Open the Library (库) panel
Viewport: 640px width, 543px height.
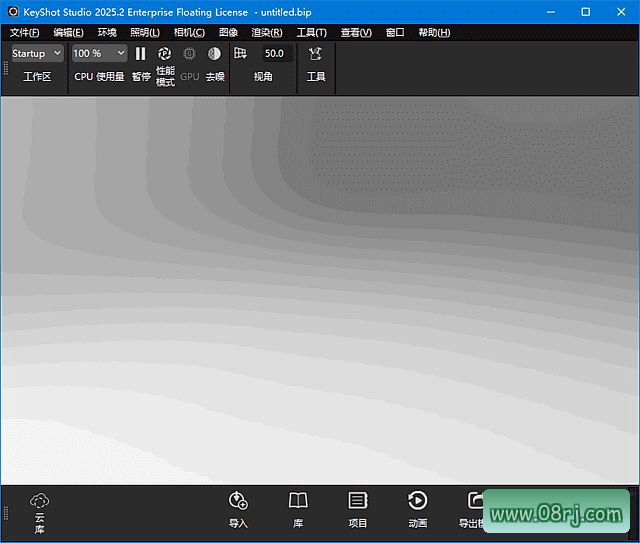(298, 502)
